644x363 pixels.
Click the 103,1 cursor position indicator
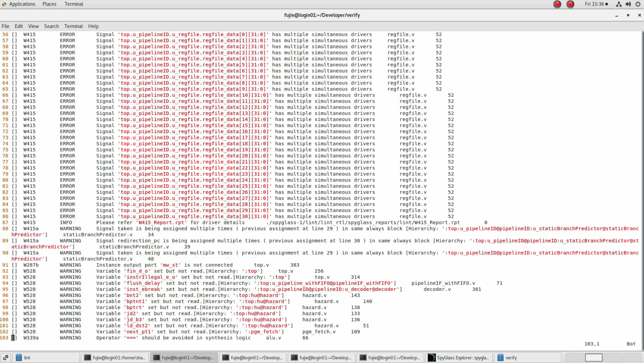pos(592,344)
